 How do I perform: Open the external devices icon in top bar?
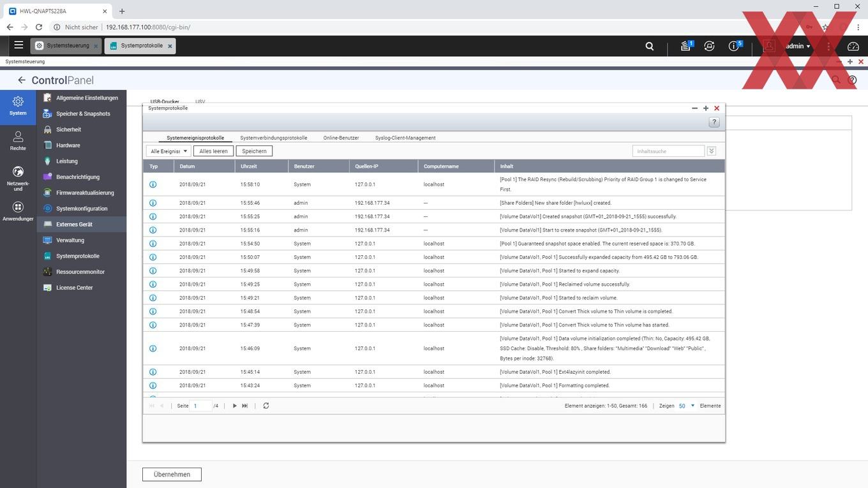[x=709, y=46]
